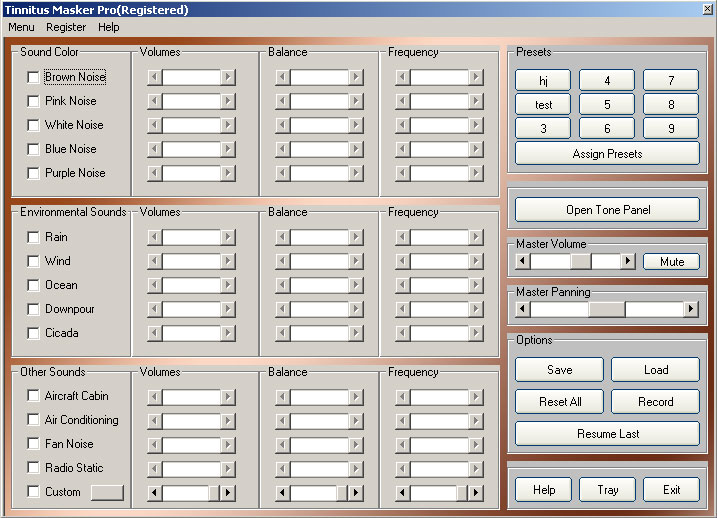Click the Load button in Options

click(x=655, y=369)
